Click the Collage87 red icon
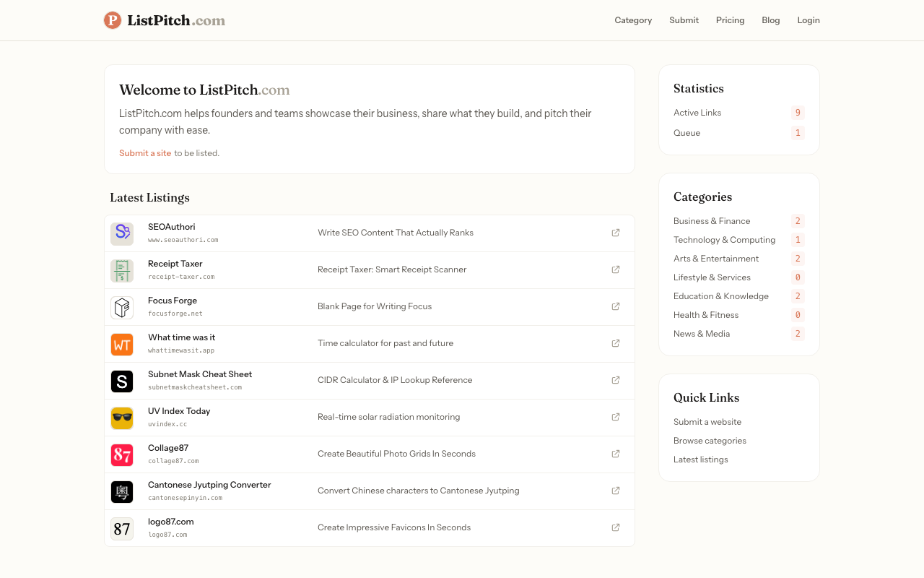The image size is (924, 578). [x=122, y=454]
